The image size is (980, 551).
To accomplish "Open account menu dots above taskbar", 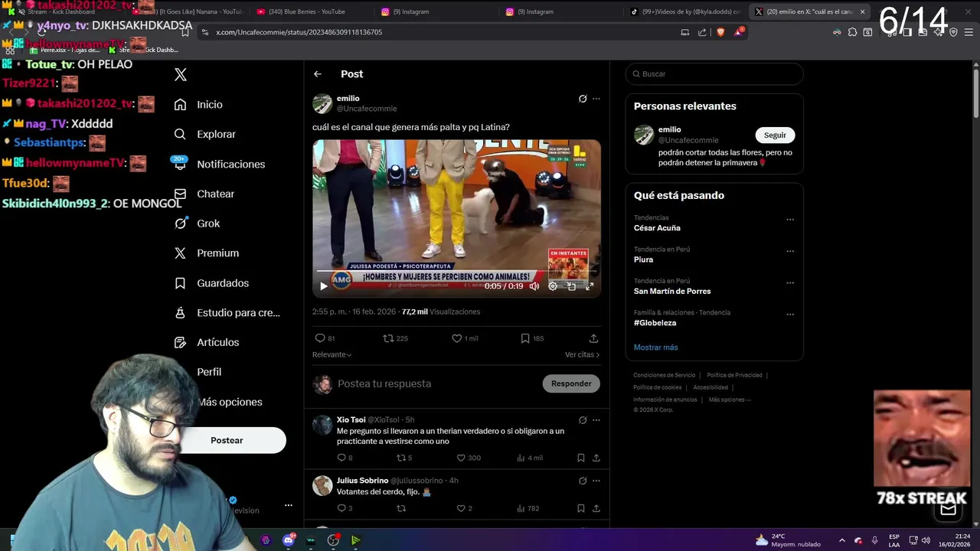I will point(289,505).
